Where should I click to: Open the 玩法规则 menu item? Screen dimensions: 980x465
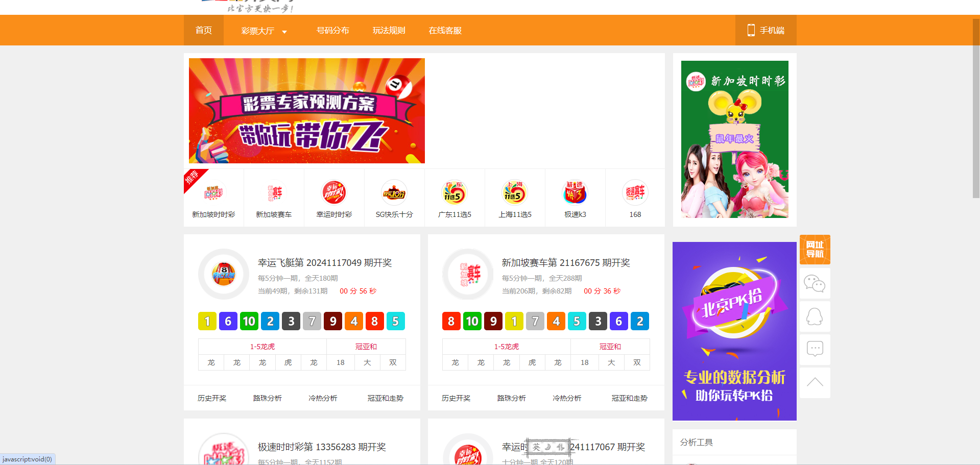coord(389,31)
